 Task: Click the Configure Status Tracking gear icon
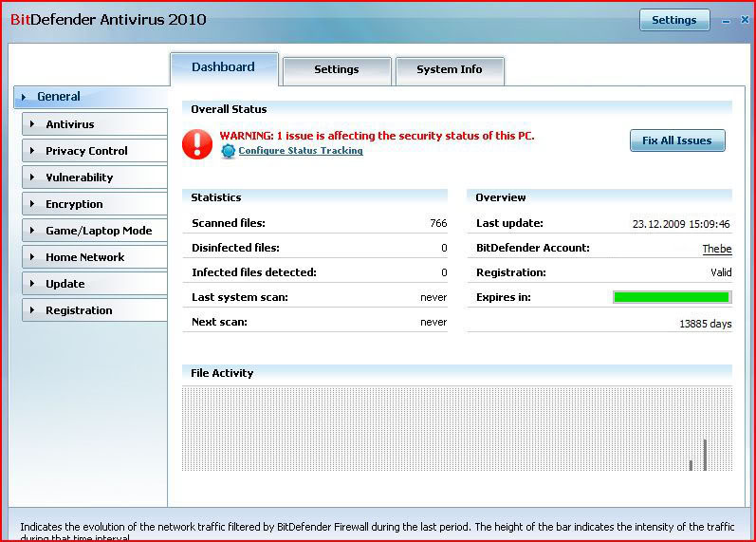coord(228,151)
